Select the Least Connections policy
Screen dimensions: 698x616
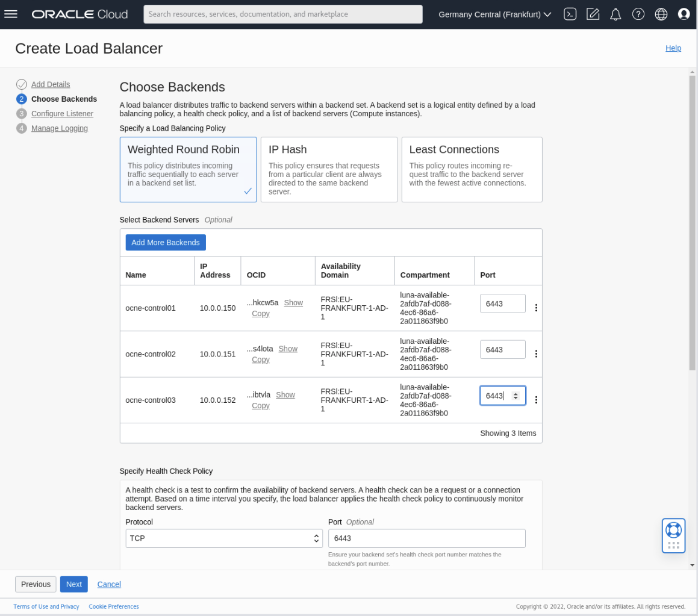click(x=472, y=169)
